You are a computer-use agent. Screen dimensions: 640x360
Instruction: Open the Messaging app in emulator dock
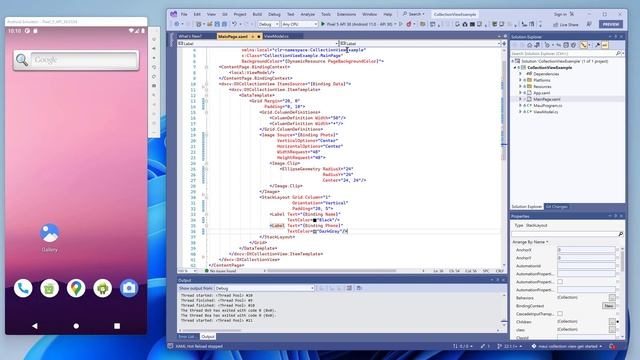tap(49, 288)
